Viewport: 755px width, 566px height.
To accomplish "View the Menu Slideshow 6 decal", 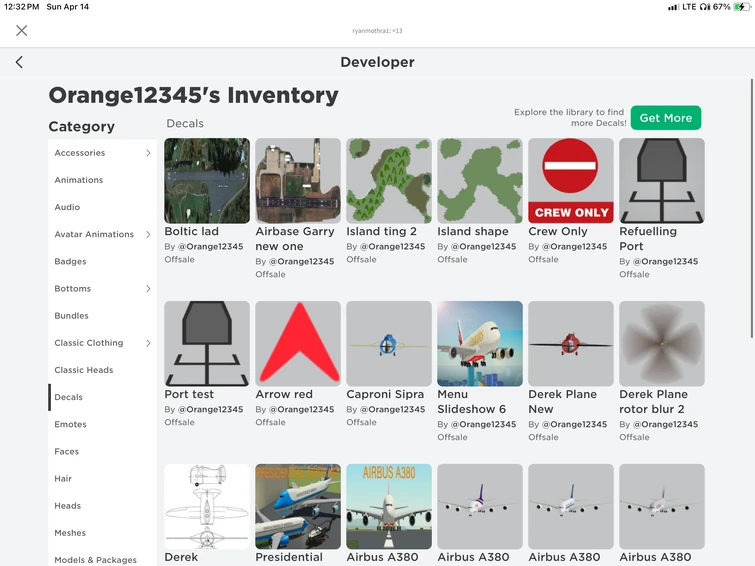I will tap(480, 343).
